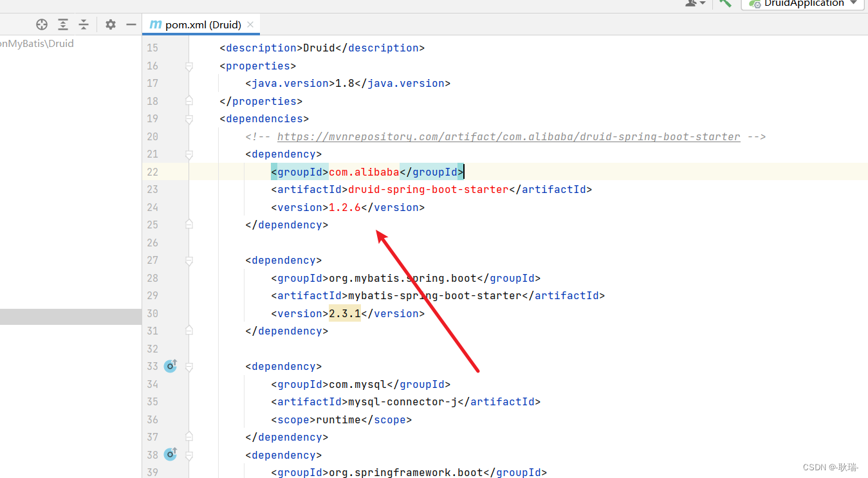
Task: Click the opening dependencies tag on line 19
Action: click(264, 118)
